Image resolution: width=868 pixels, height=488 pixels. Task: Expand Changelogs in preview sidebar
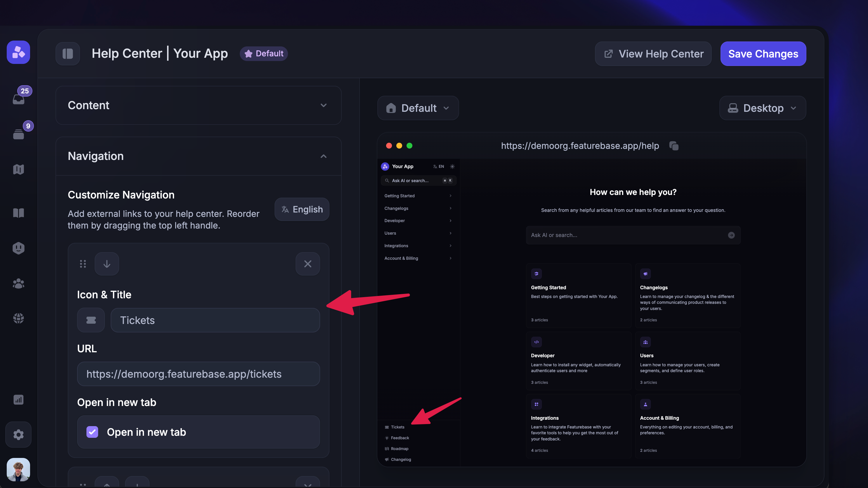point(418,208)
